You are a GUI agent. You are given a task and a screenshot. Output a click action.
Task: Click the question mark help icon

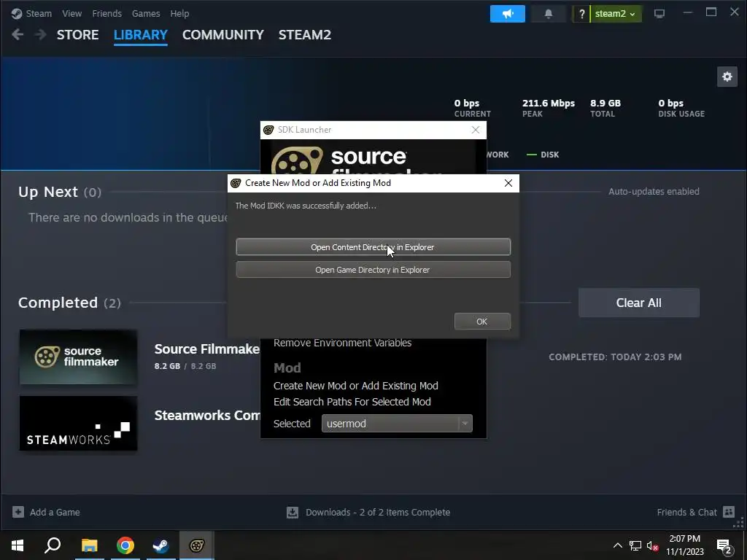[x=581, y=14]
